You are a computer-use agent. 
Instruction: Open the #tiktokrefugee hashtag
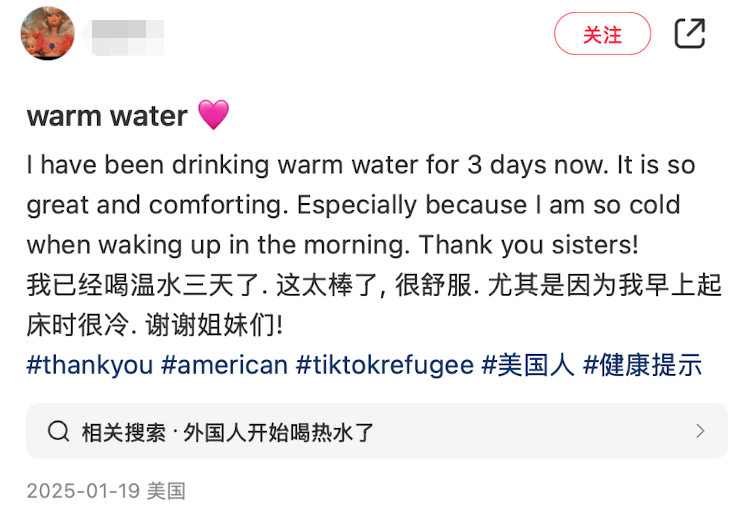coord(385,365)
